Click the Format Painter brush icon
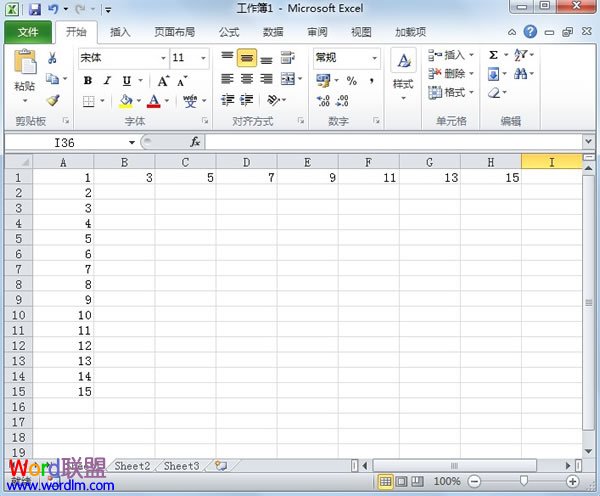Image resolution: width=600 pixels, height=496 pixels. pyautogui.click(x=53, y=100)
